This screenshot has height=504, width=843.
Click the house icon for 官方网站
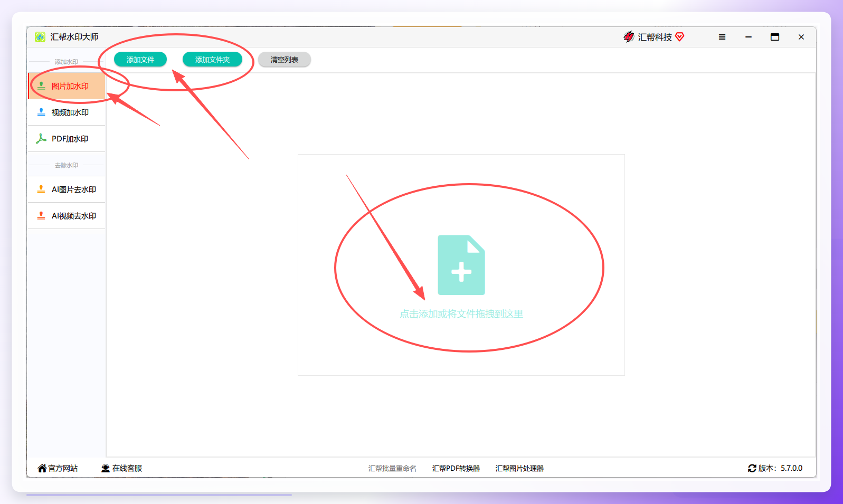coord(42,468)
